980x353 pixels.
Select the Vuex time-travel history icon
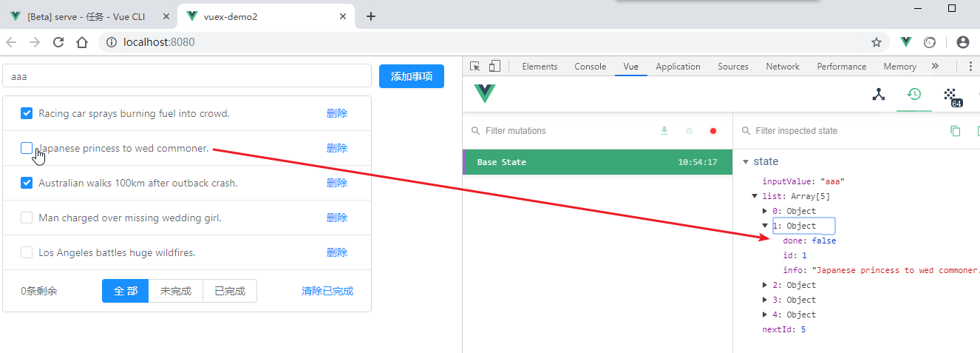(914, 94)
